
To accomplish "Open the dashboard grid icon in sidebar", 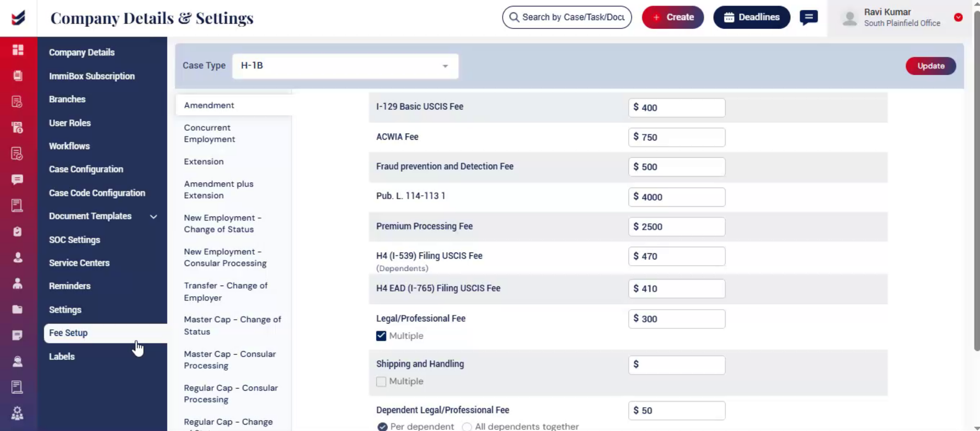I will pyautogui.click(x=18, y=50).
